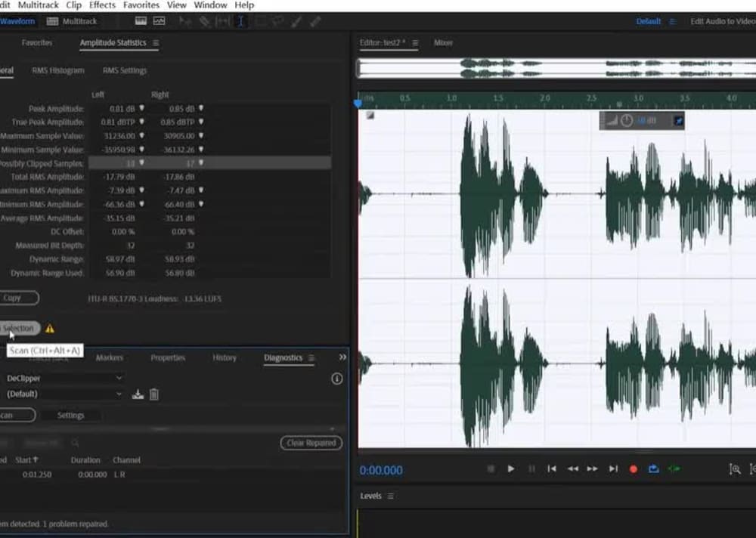This screenshot has width=756, height=538.
Task: Select the Time Selection tool
Action: (x=240, y=22)
